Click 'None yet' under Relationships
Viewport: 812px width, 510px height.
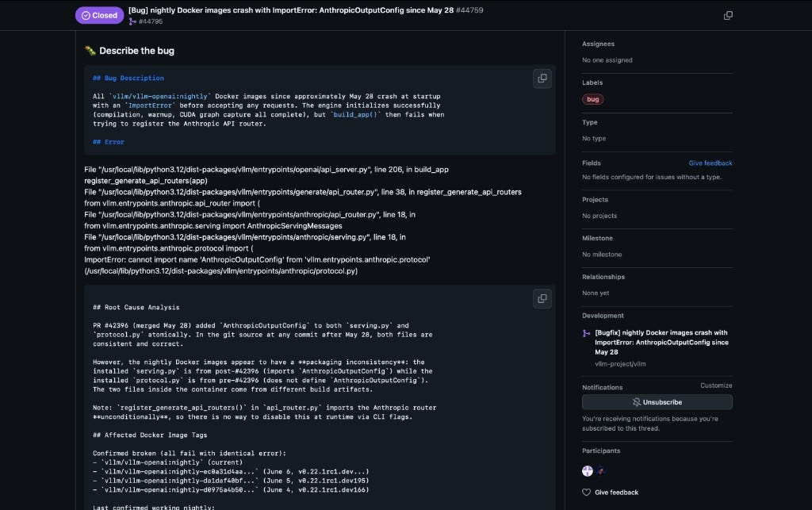point(596,293)
